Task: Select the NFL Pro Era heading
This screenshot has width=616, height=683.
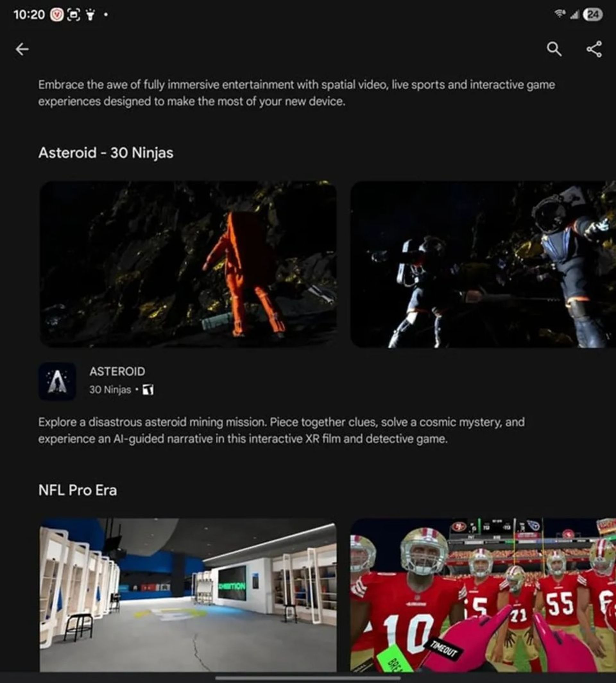Action: pyautogui.click(x=78, y=490)
